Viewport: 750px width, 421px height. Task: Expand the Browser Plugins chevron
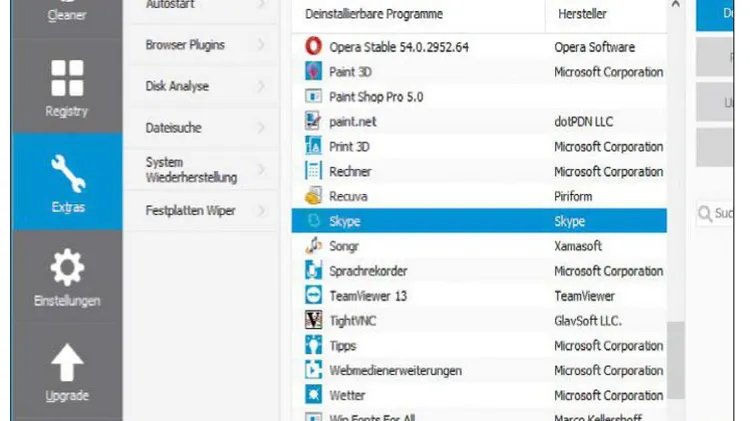(x=261, y=45)
